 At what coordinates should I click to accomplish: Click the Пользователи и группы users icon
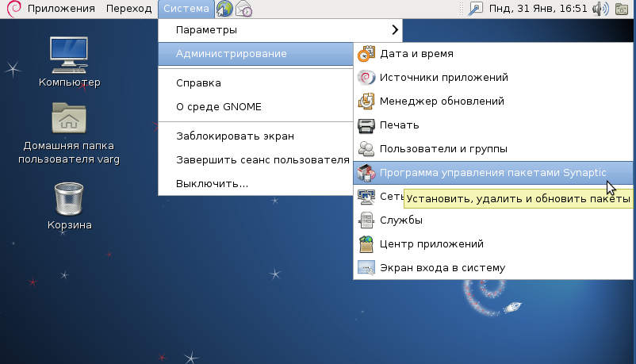tap(366, 148)
